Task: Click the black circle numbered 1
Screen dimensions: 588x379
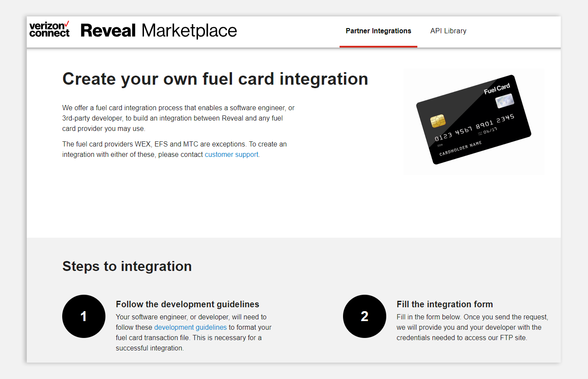Action: 83,316
